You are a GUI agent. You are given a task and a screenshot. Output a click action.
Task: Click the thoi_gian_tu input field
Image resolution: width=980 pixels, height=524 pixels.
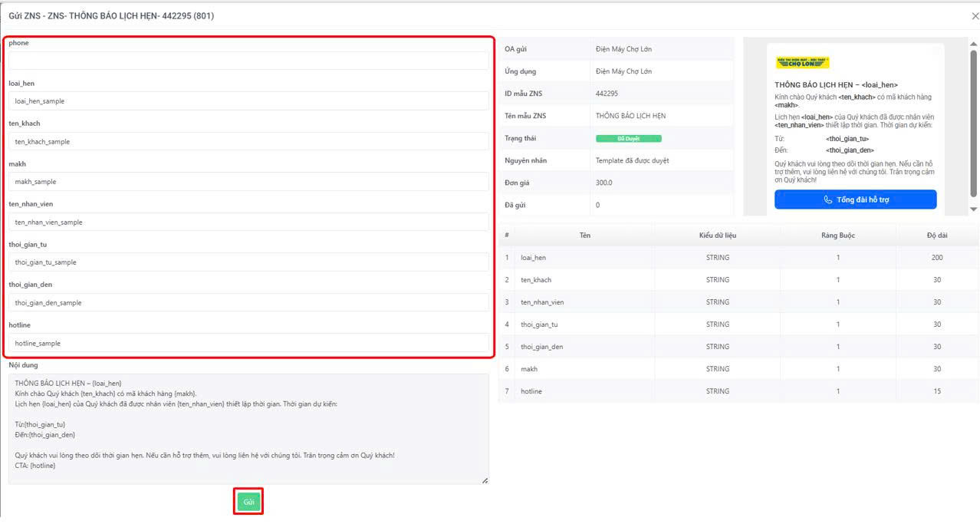click(x=248, y=262)
